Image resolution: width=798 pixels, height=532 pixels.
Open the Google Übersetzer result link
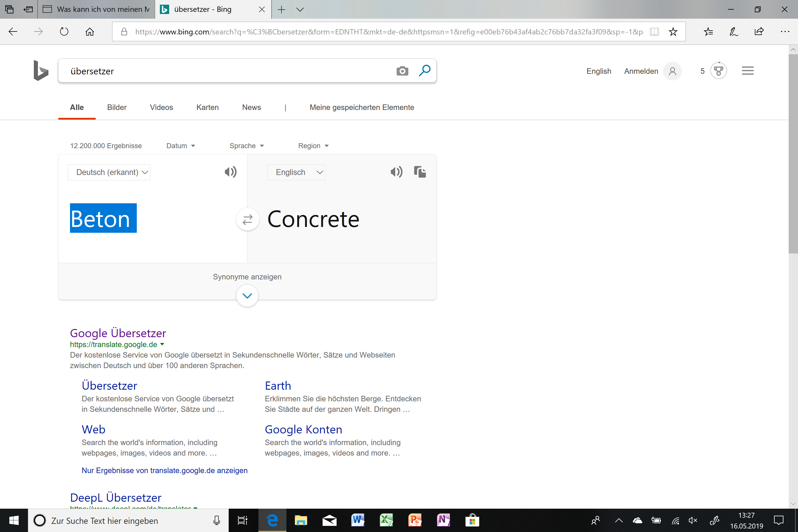pos(118,333)
